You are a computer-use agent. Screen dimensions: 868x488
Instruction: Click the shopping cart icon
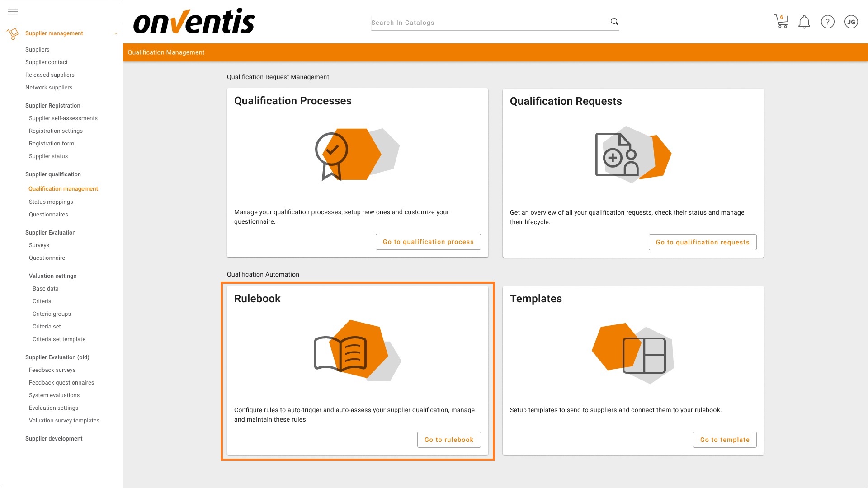tap(781, 22)
